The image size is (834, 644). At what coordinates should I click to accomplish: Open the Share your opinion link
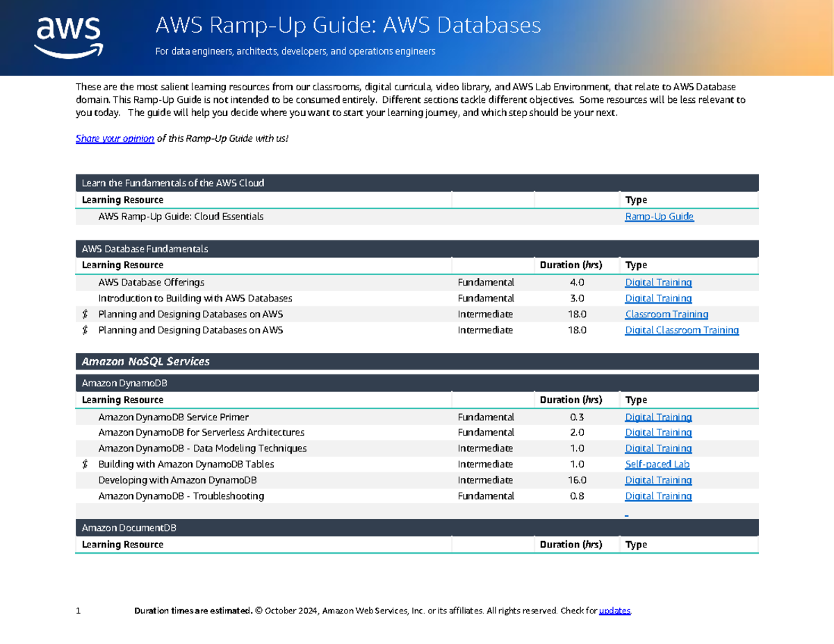pos(114,138)
